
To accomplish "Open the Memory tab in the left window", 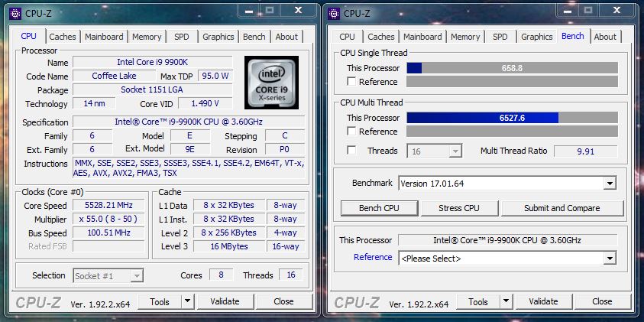I will click(x=147, y=37).
